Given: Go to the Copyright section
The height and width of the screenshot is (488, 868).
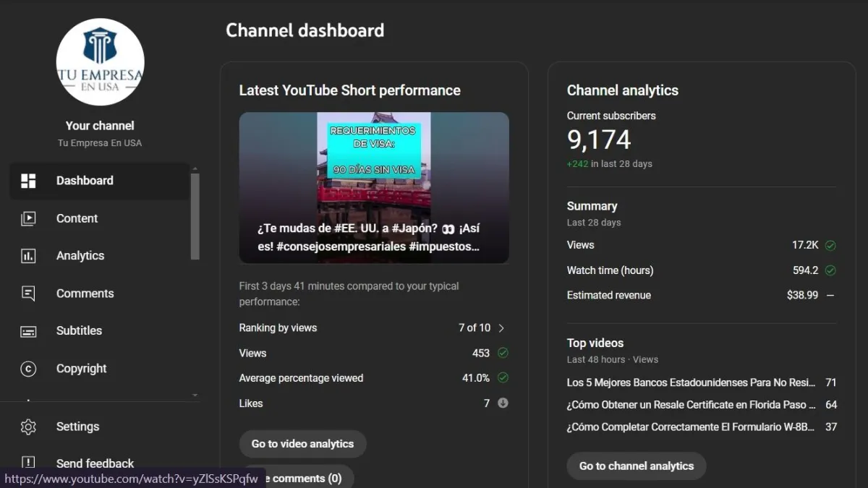Looking at the screenshot, I should tap(100, 369).
